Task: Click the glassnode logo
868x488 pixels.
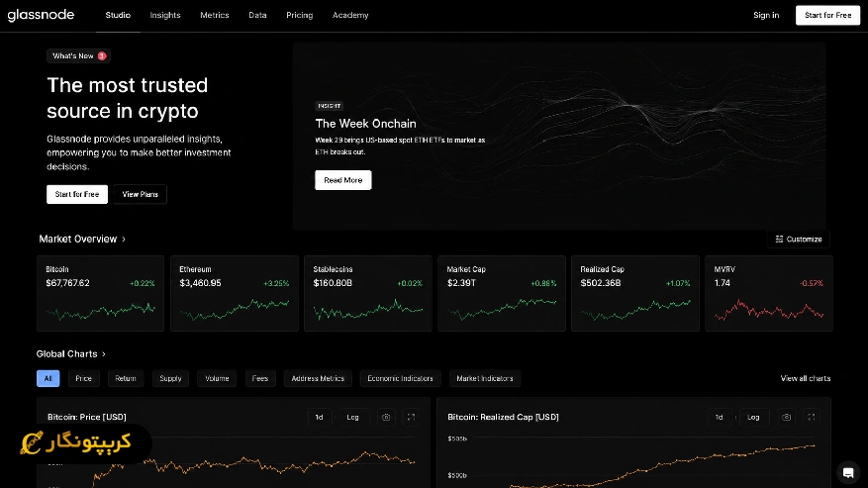Action: 41,15
